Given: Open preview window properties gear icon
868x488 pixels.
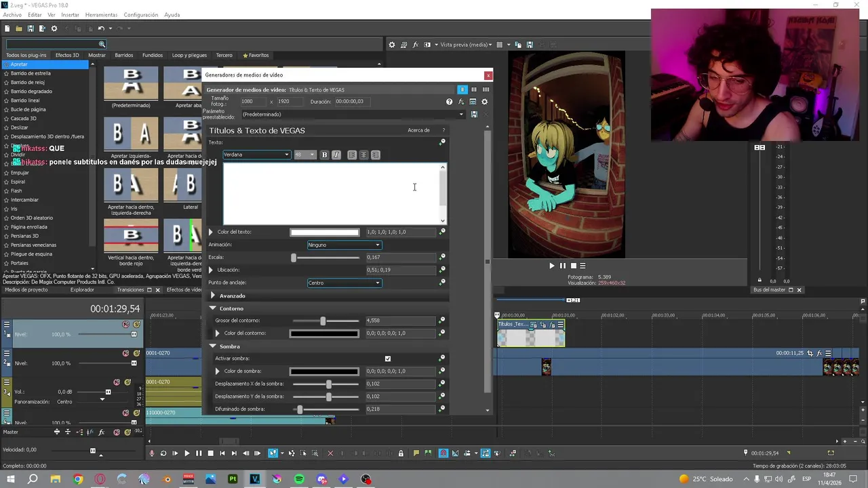Looking at the screenshot, I should coord(391,45).
